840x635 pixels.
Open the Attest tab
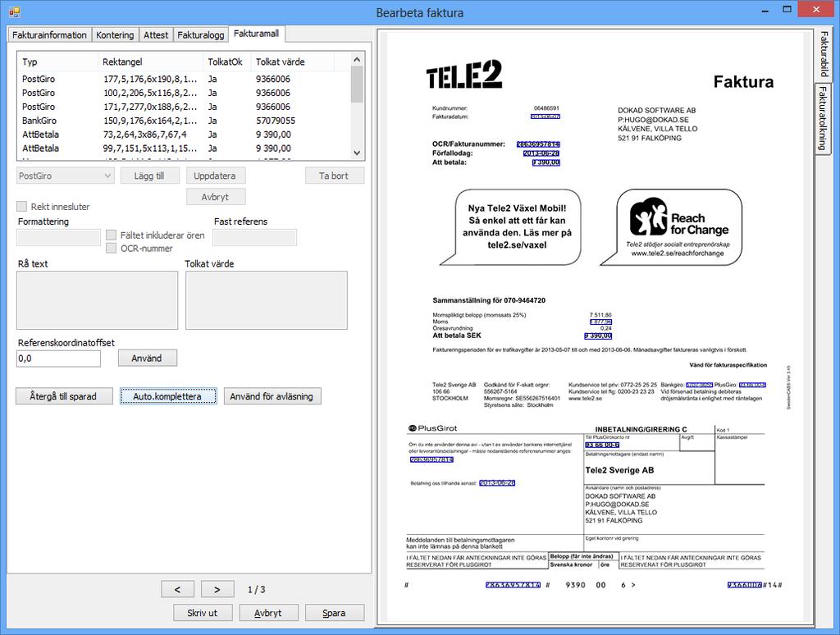(x=156, y=34)
